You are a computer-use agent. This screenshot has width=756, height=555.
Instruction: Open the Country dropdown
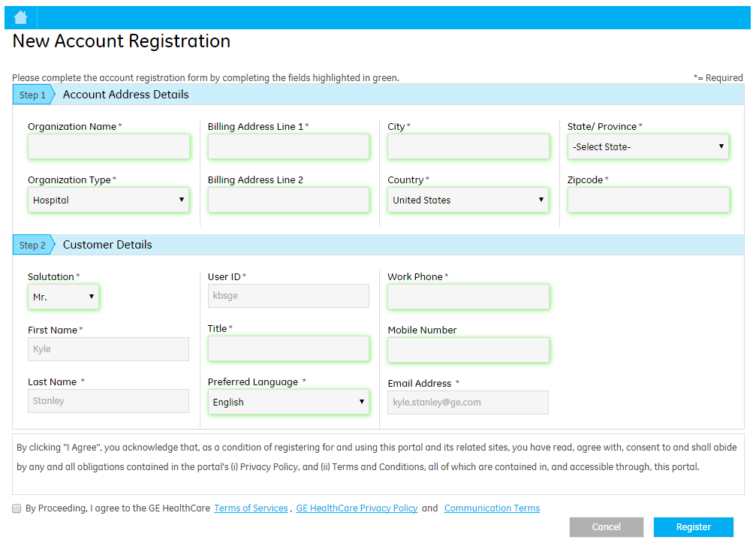(x=468, y=201)
